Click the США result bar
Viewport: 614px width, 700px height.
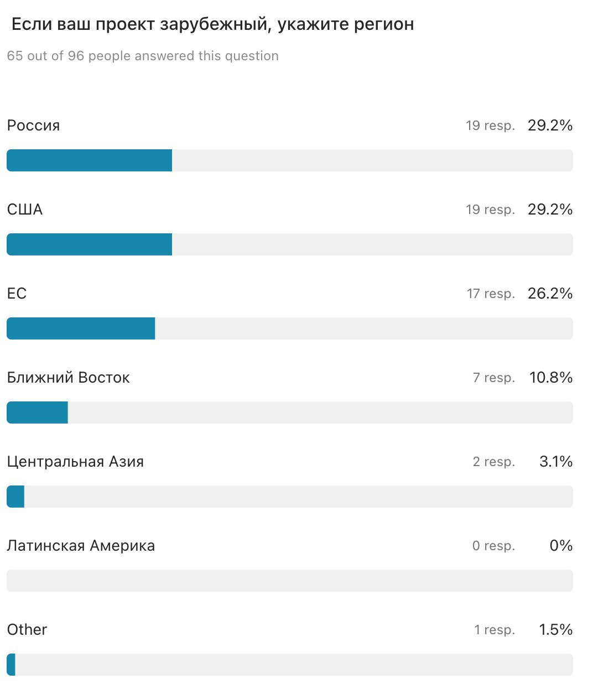coord(290,244)
